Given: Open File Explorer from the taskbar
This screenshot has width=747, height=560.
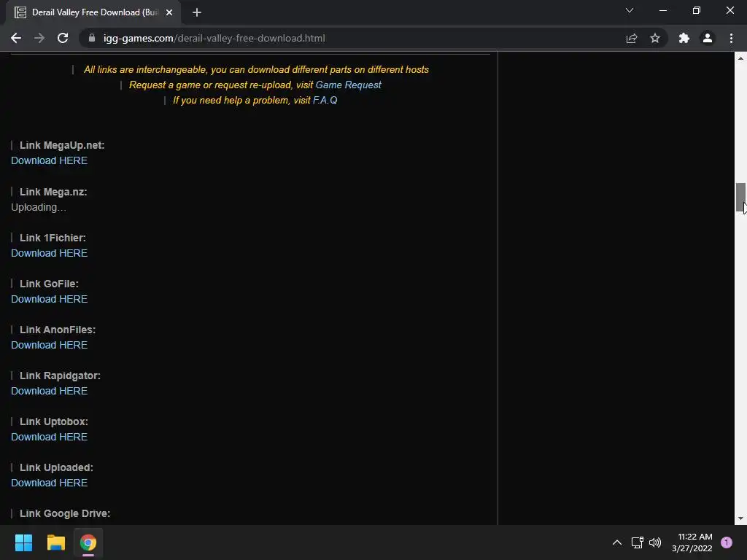Looking at the screenshot, I should pyautogui.click(x=55, y=542).
